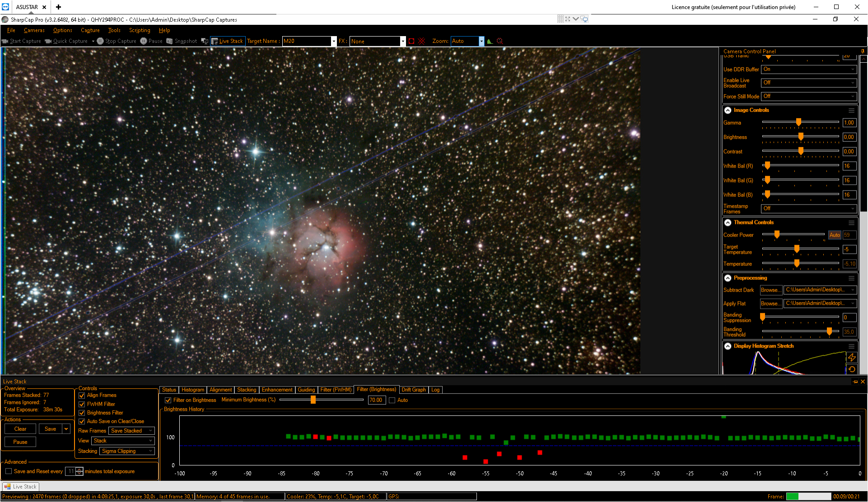Click the Gamma slider handle

pos(798,122)
